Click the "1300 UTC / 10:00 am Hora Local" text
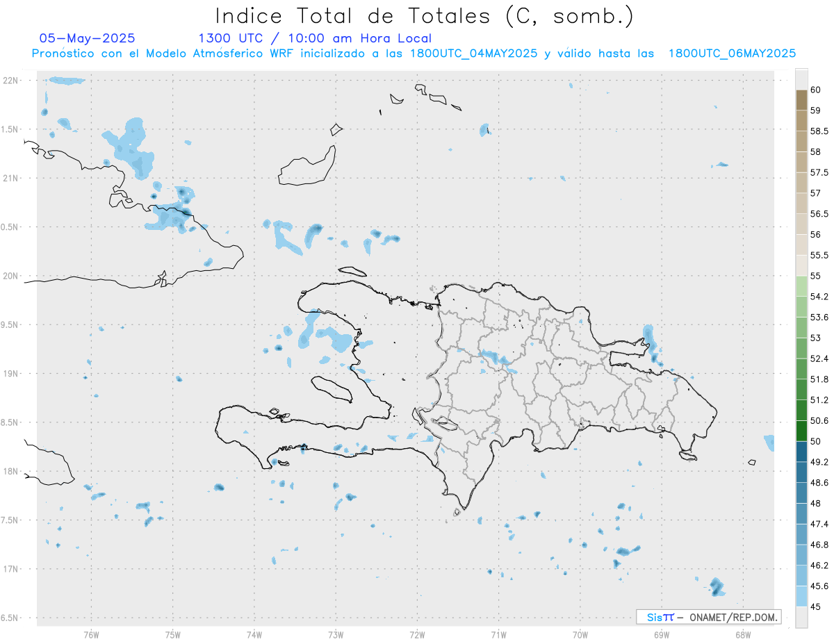 [315, 38]
